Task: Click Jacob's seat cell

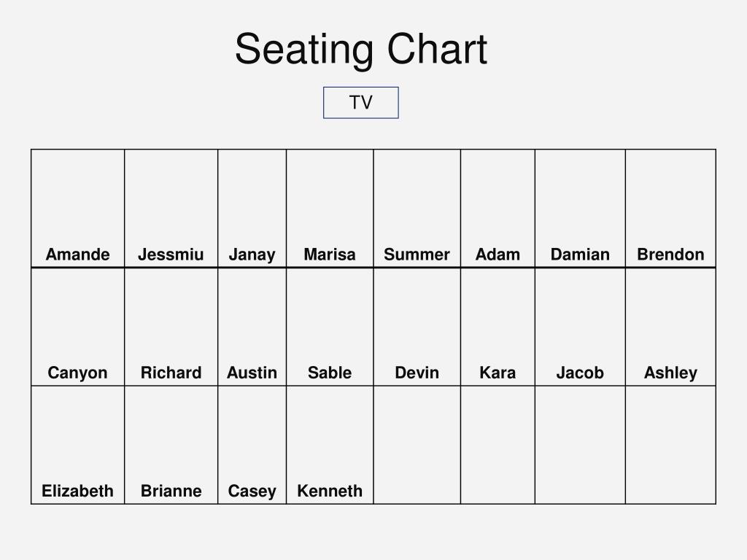Action: coord(580,327)
